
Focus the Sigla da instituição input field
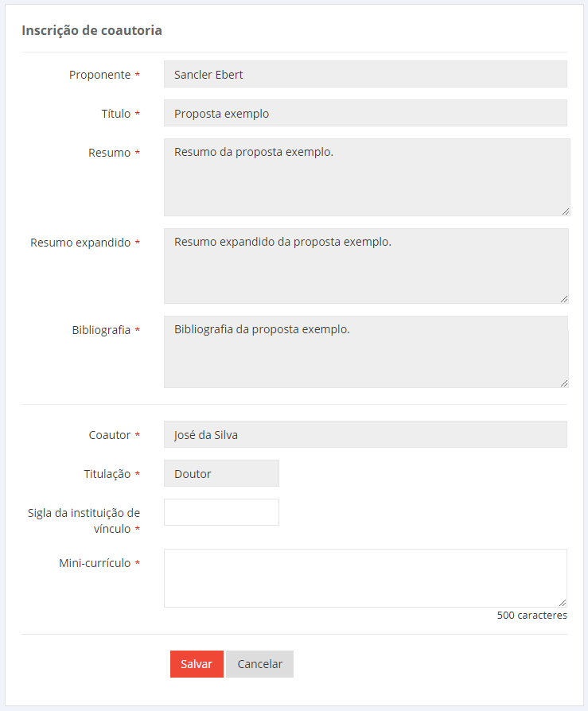point(221,512)
